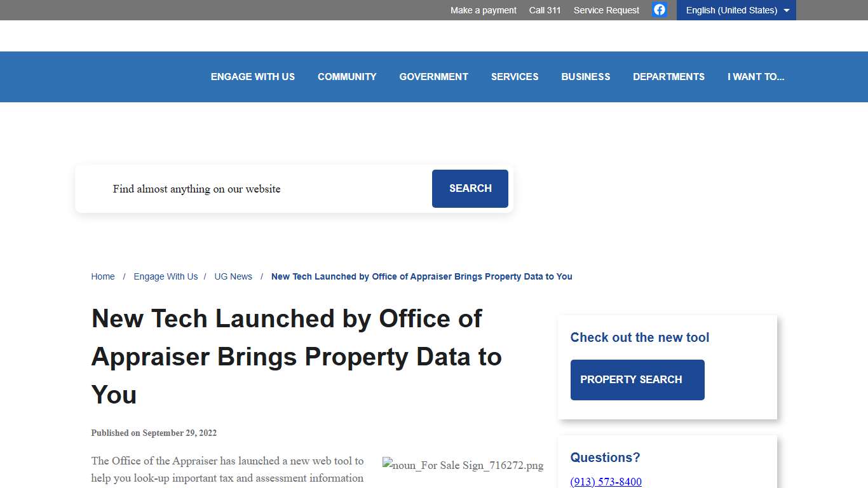
Task: Open the SERVICES menu
Action: [x=515, y=76]
